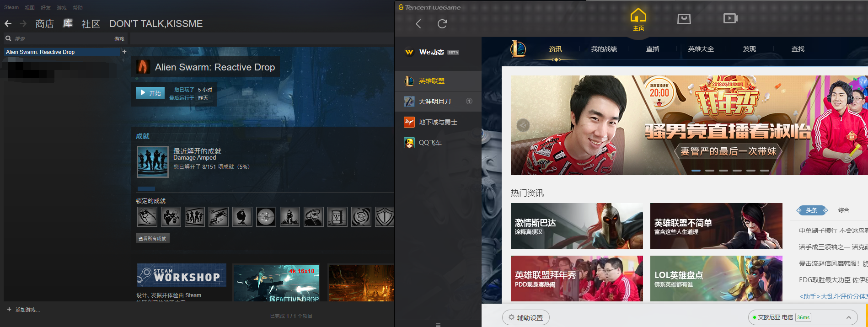
Task: Open the 游戏 filter dropdown in Steam
Action: [x=119, y=39]
